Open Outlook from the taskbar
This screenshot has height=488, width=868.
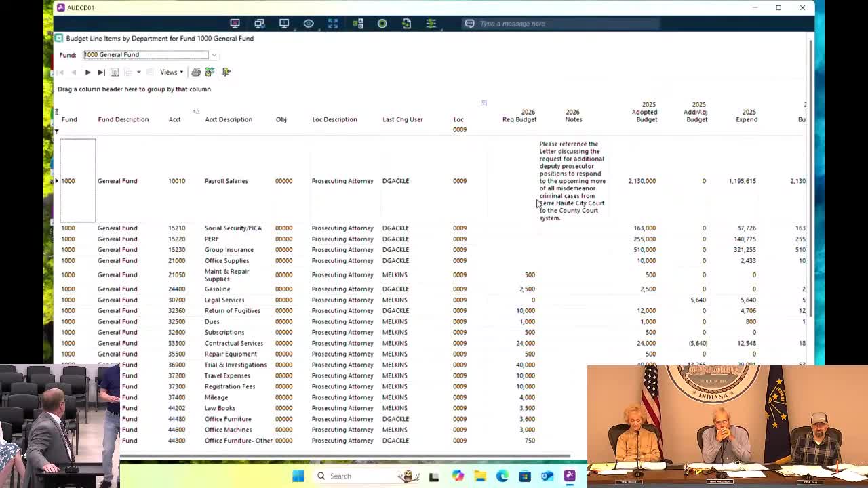click(547, 476)
